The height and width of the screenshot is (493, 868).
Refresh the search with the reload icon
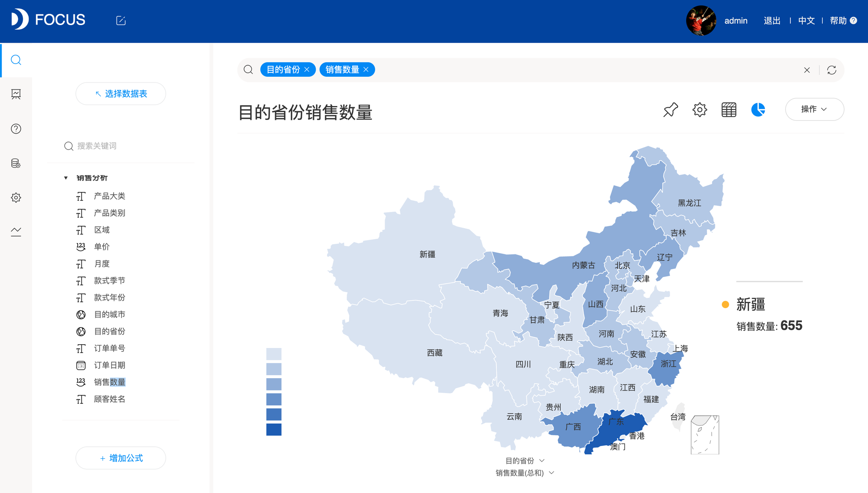(x=832, y=70)
